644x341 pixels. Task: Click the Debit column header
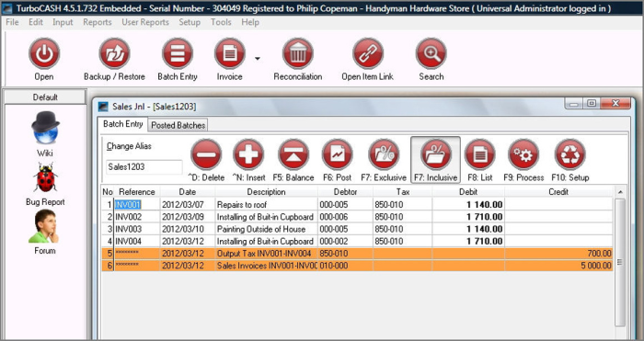[x=468, y=191]
